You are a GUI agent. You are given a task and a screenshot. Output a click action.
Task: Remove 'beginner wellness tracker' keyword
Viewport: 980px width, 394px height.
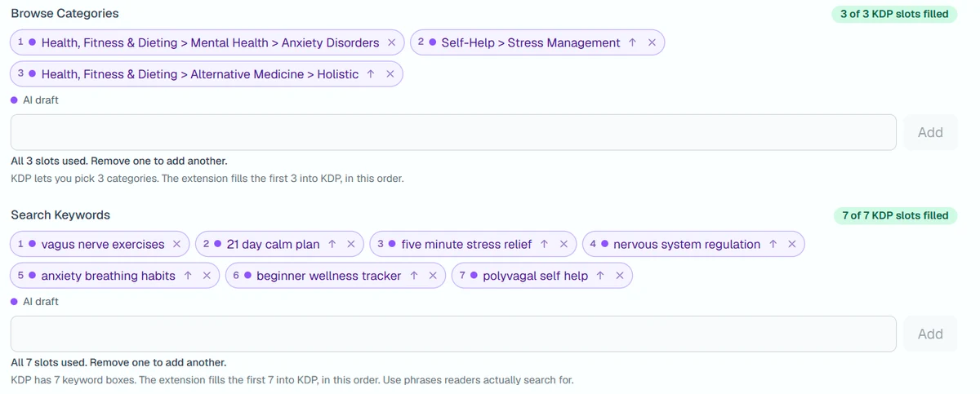(x=433, y=276)
